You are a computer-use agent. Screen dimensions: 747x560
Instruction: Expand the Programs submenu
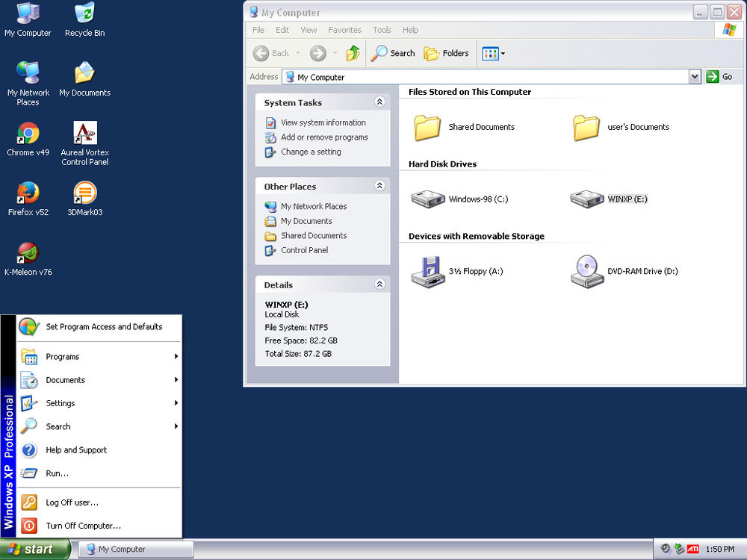click(x=99, y=357)
